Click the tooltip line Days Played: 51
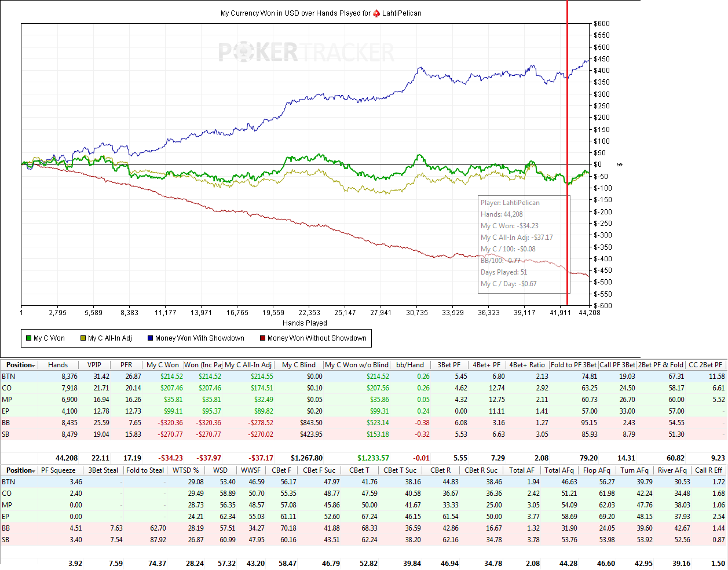The image size is (728, 570). click(x=504, y=272)
